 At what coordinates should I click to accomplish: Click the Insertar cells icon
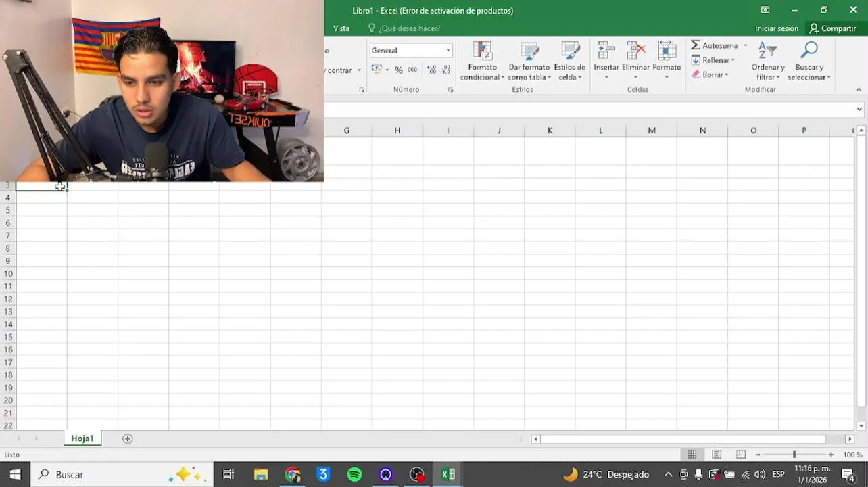(606, 51)
